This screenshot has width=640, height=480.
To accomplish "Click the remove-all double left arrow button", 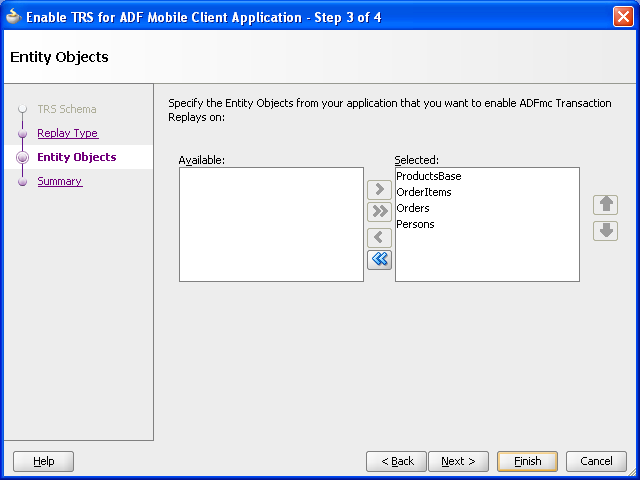I will (379, 260).
